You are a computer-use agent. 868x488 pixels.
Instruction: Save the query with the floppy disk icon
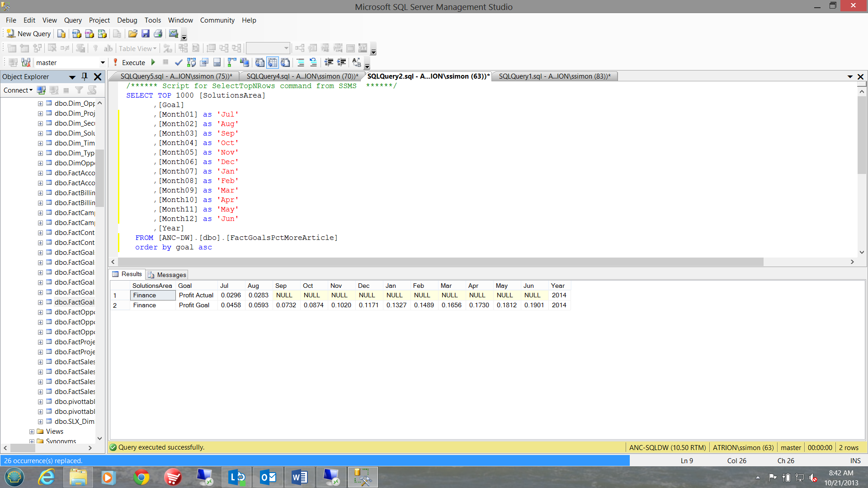point(145,34)
